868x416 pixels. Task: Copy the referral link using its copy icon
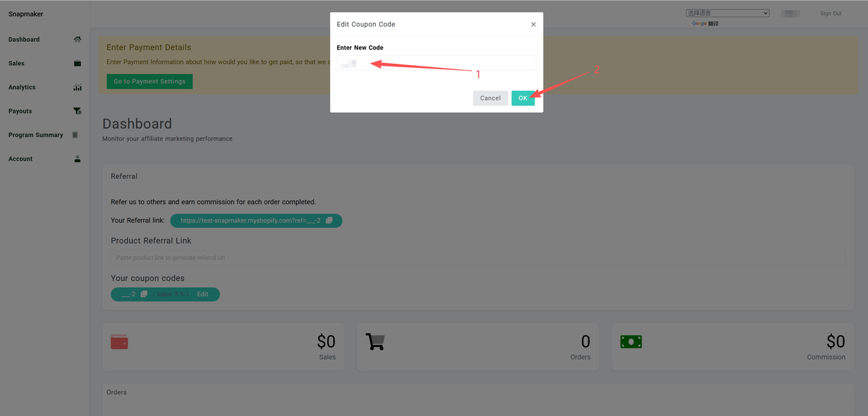point(329,221)
